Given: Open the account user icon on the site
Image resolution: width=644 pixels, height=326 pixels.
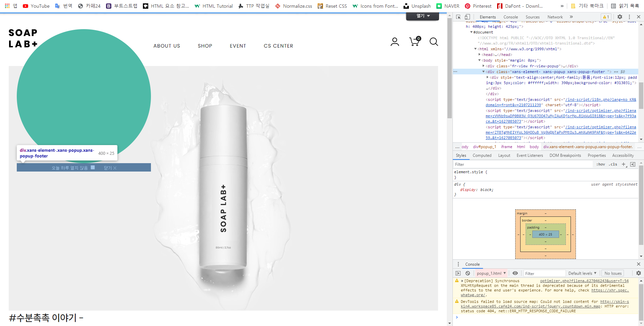Looking at the screenshot, I should pyautogui.click(x=395, y=42).
